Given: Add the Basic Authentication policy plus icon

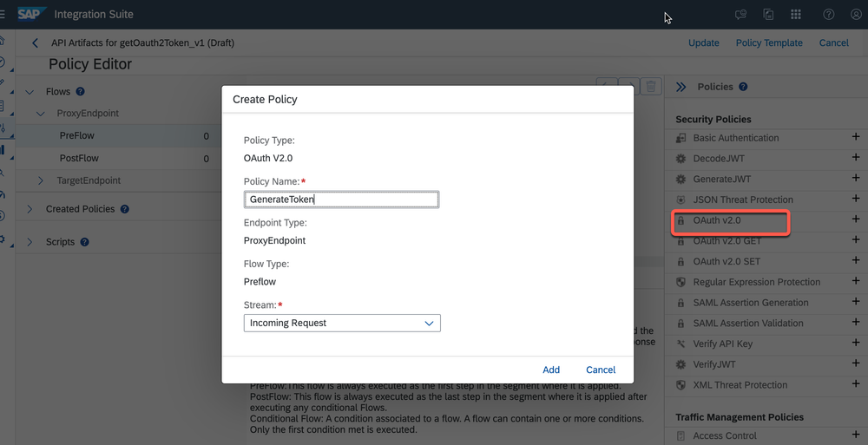Looking at the screenshot, I should [855, 138].
